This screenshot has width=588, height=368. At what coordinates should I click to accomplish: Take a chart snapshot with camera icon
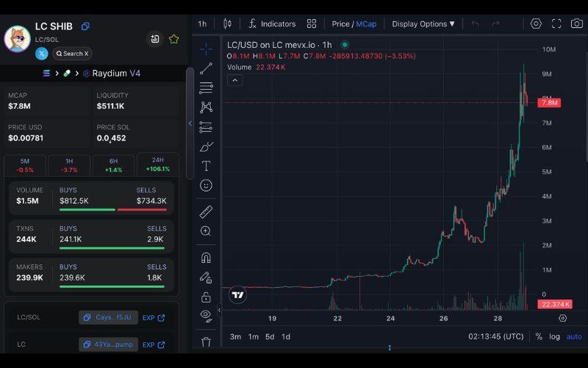[577, 24]
